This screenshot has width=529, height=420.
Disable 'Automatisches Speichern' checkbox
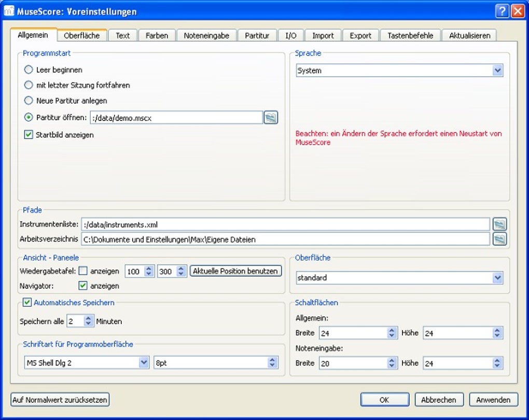coord(27,302)
